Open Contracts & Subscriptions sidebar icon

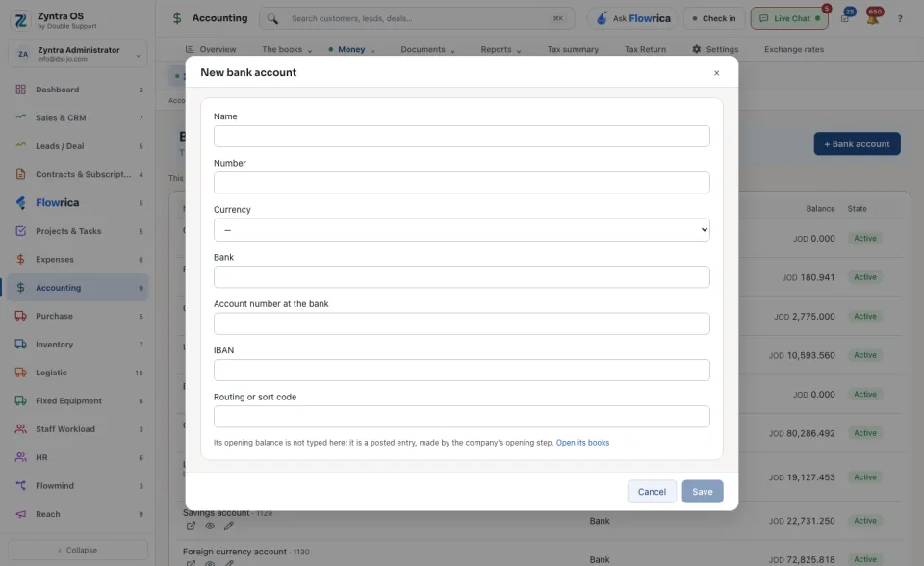point(20,174)
